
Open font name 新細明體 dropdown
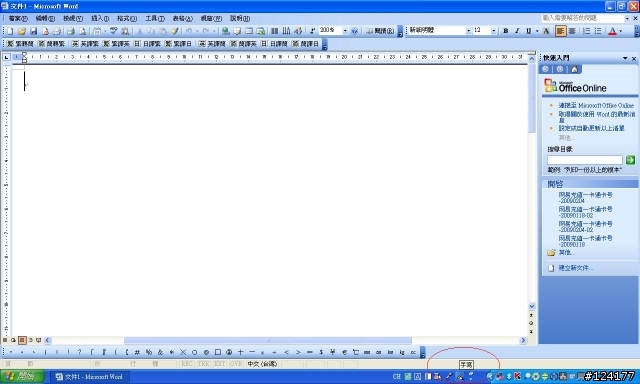point(468,31)
